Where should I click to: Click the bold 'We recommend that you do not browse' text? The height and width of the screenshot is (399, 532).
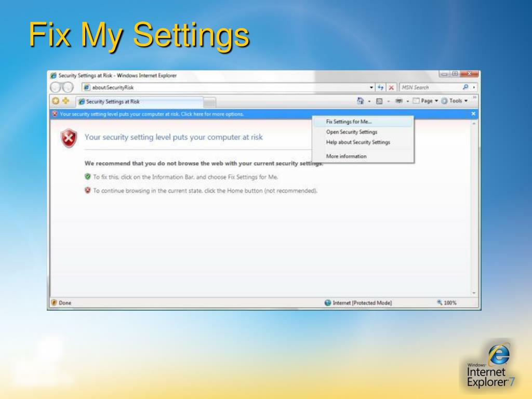(x=204, y=163)
